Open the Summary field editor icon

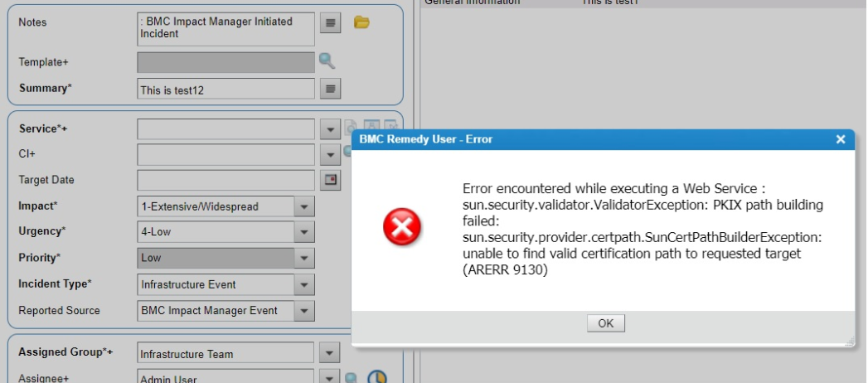tap(331, 89)
